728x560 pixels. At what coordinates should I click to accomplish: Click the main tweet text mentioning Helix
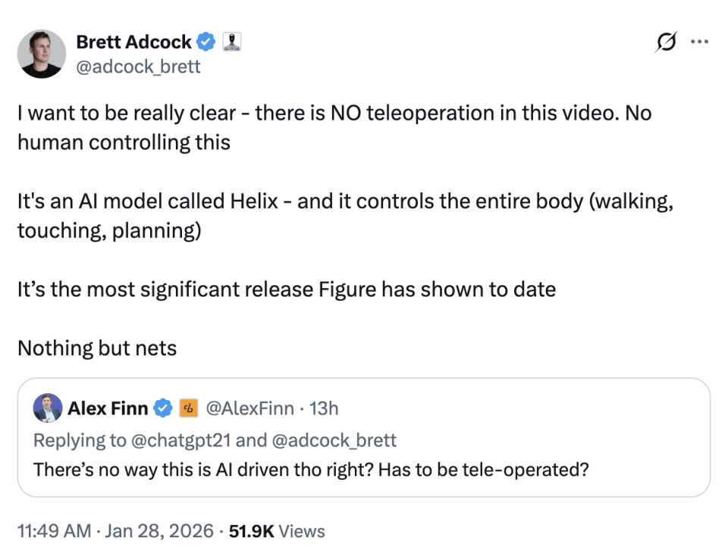click(345, 203)
